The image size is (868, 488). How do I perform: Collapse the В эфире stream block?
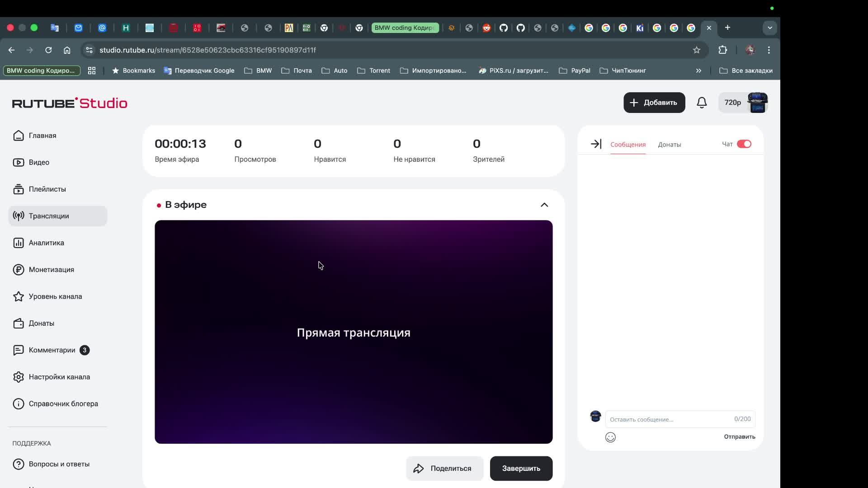coord(544,205)
